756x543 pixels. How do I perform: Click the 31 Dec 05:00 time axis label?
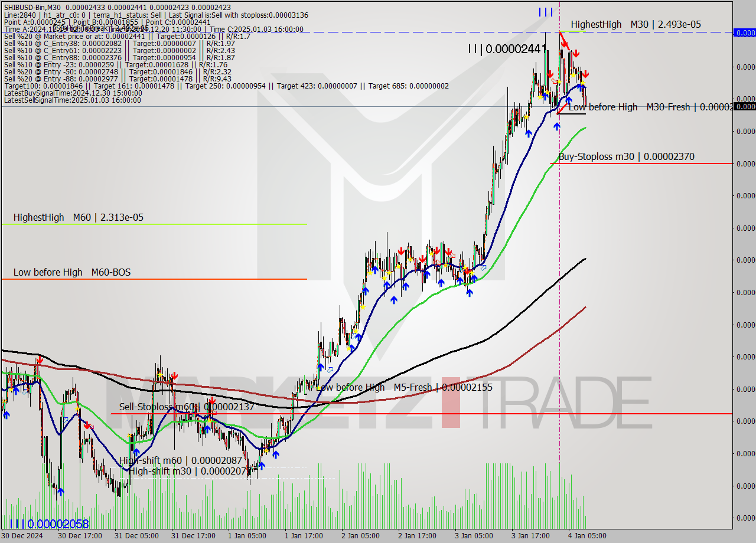[136, 536]
